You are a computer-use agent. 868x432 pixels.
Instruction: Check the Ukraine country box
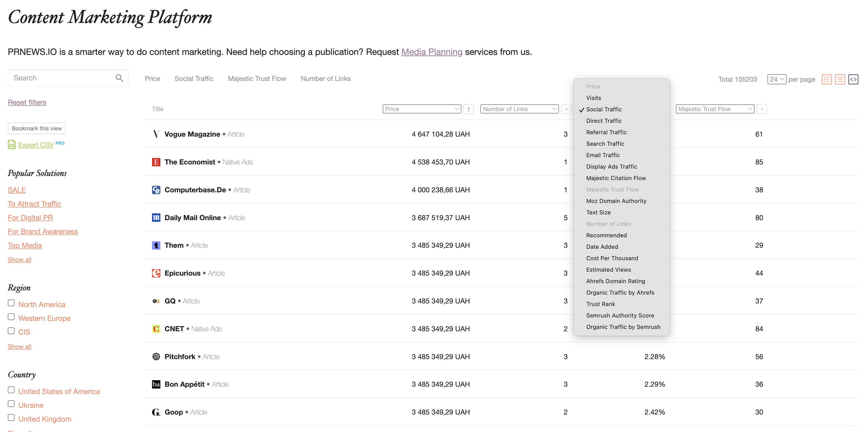coord(11,404)
